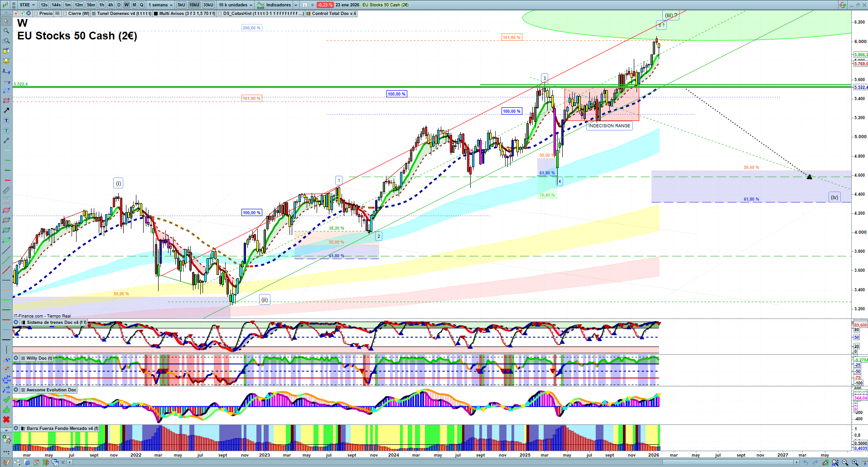This screenshot has width=868, height=467.
Task: Click the undo arrow in bottom bar
Action: tap(806, 462)
